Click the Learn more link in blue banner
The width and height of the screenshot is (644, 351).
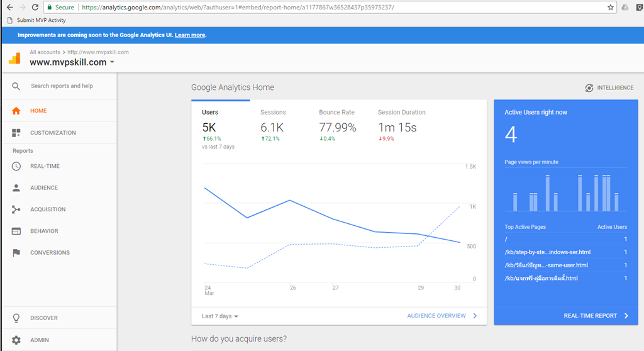pos(190,35)
